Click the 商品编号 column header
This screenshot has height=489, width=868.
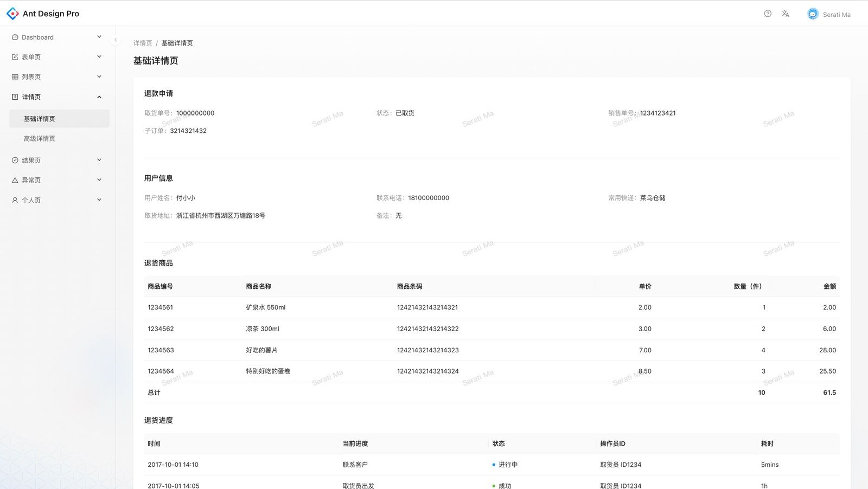pyautogui.click(x=160, y=286)
